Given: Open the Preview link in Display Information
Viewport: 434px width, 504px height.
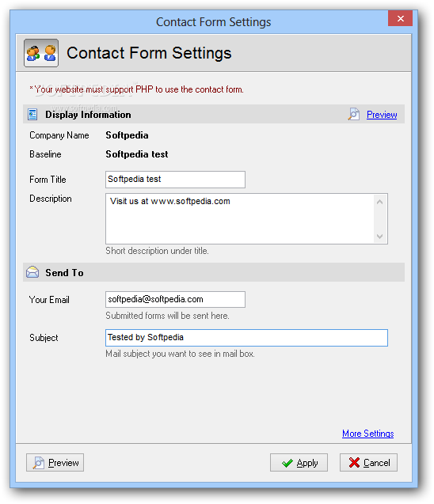Looking at the screenshot, I should pyautogui.click(x=382, y=115).
